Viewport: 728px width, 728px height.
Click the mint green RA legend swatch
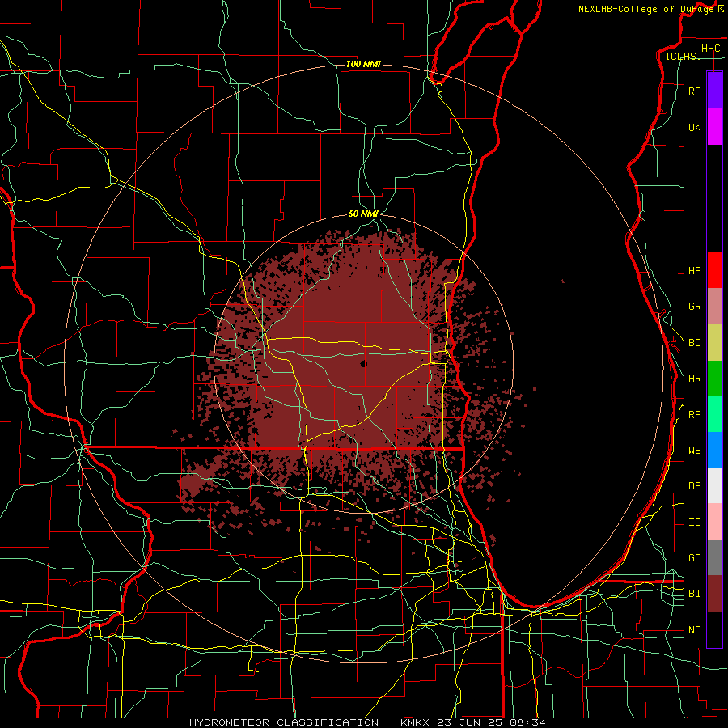click(x=714, y=414)
